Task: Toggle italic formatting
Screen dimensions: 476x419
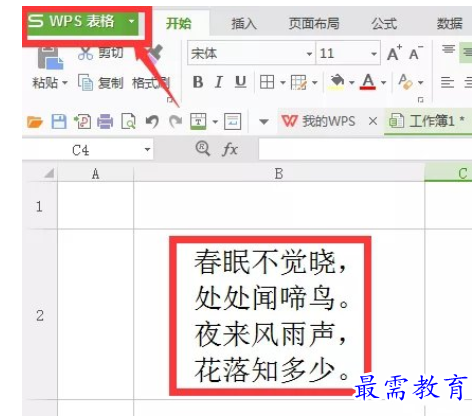Action: point(219,82)
